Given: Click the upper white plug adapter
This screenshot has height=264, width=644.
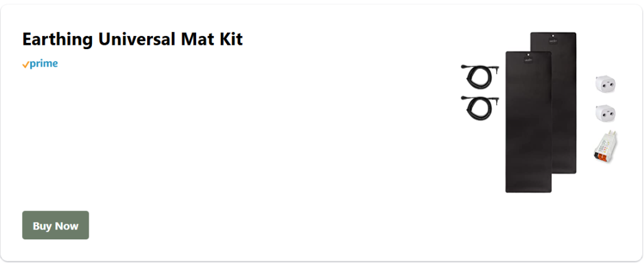Looking at the screenshot, I should (605, 83).
